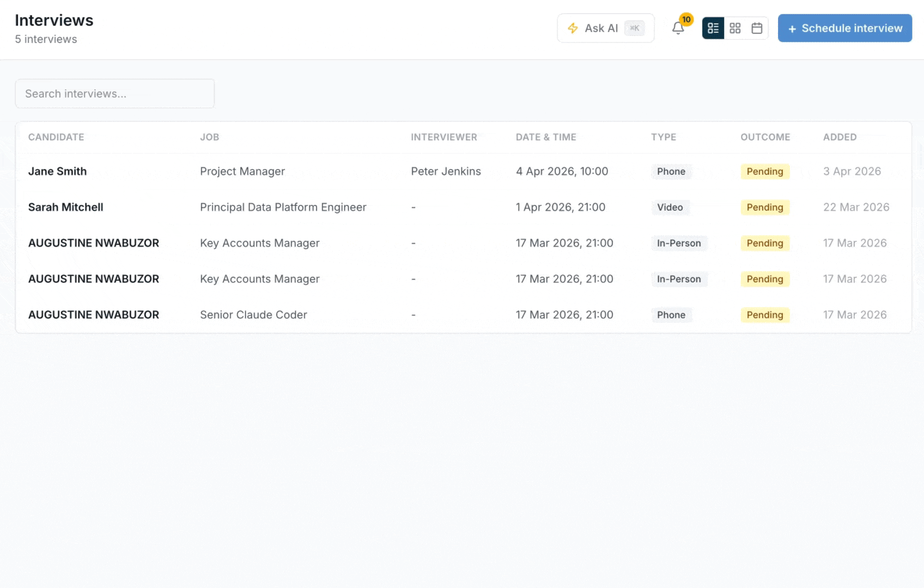Click the notification bell icon
Screen dimensions: 924x588
678,28
